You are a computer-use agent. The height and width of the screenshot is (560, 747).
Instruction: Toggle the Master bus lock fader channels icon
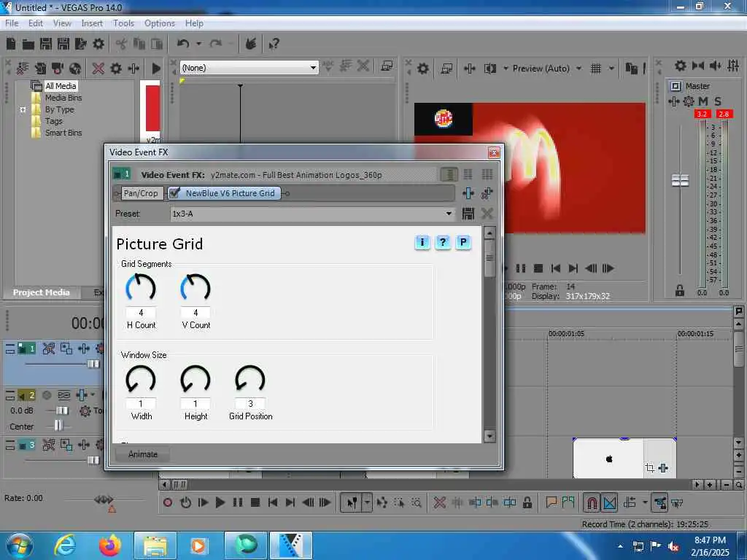coord(680,290)
